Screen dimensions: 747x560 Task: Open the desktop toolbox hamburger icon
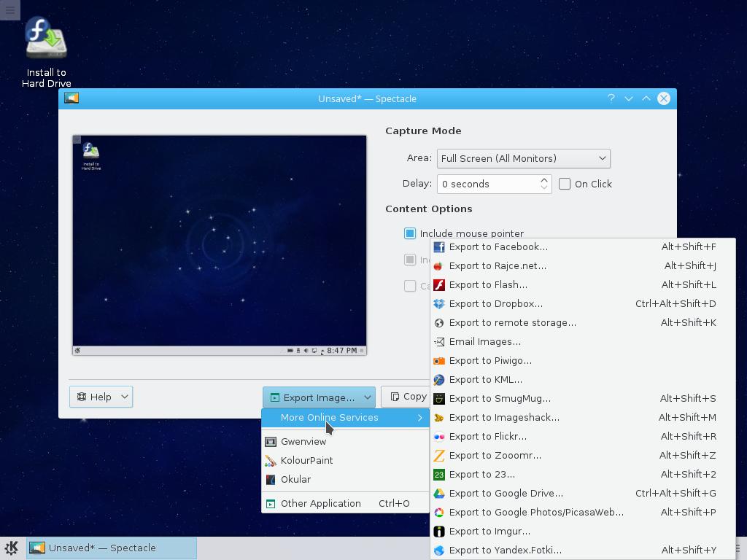click(x=10, y=10)
